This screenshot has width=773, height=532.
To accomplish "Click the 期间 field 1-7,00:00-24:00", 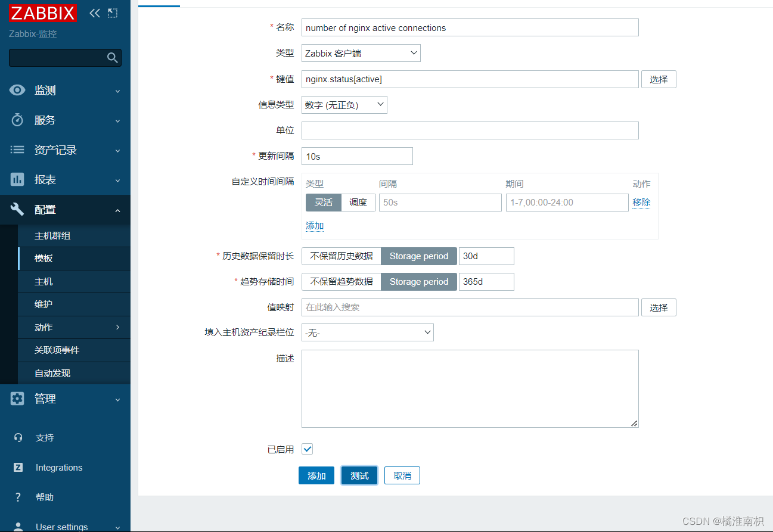I will (x=567, y=203).
